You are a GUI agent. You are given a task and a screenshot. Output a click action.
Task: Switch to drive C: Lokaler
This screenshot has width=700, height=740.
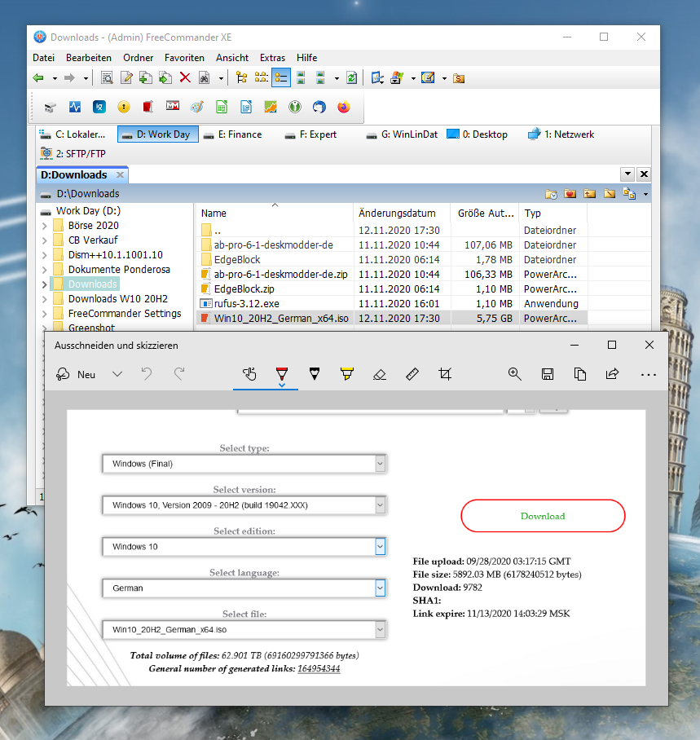click(73, 134)
